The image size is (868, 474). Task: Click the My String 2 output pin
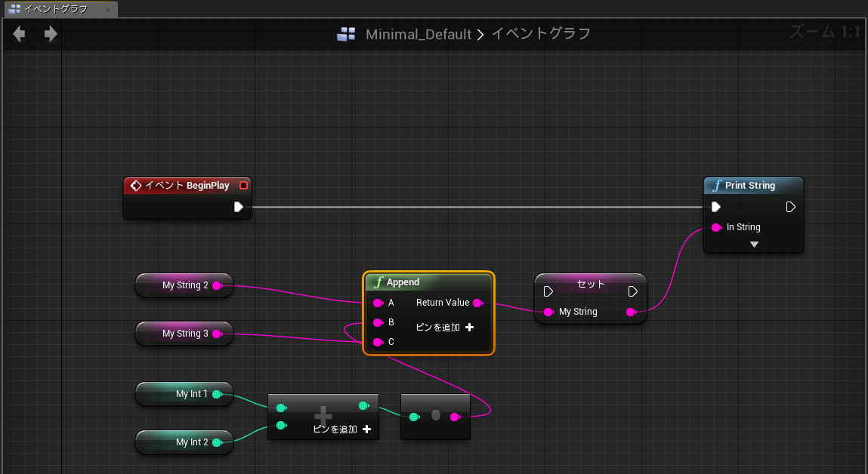(218, 285)
